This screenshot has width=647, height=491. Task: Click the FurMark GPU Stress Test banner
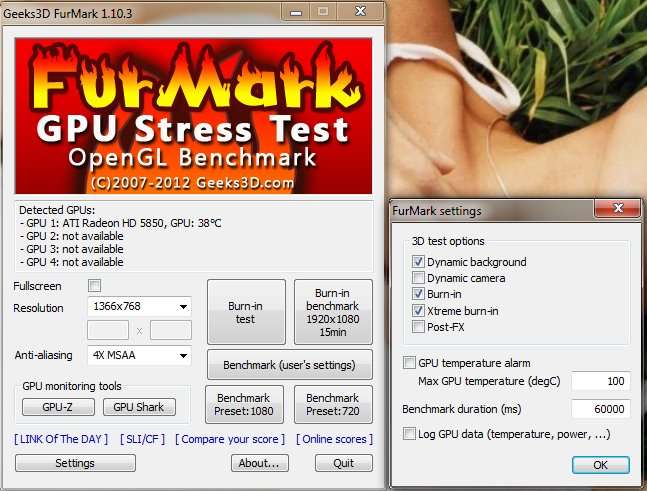coord(194,116)
